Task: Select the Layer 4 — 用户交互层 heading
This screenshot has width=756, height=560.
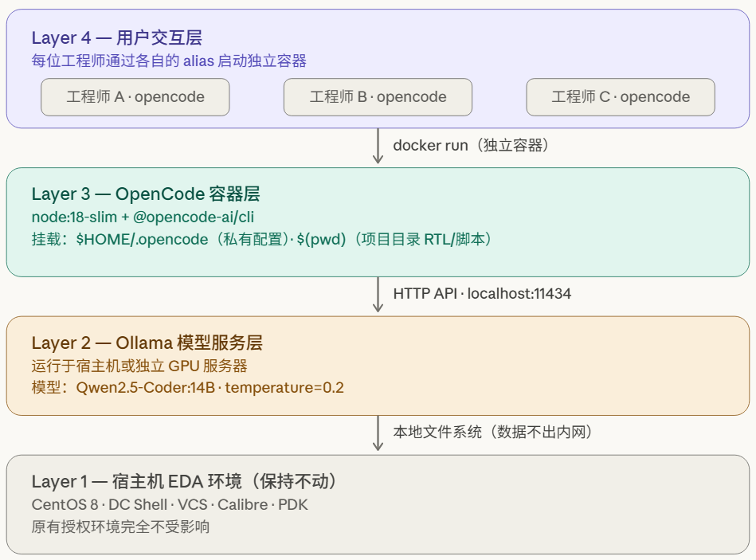Action: click(x=116, y=37)
